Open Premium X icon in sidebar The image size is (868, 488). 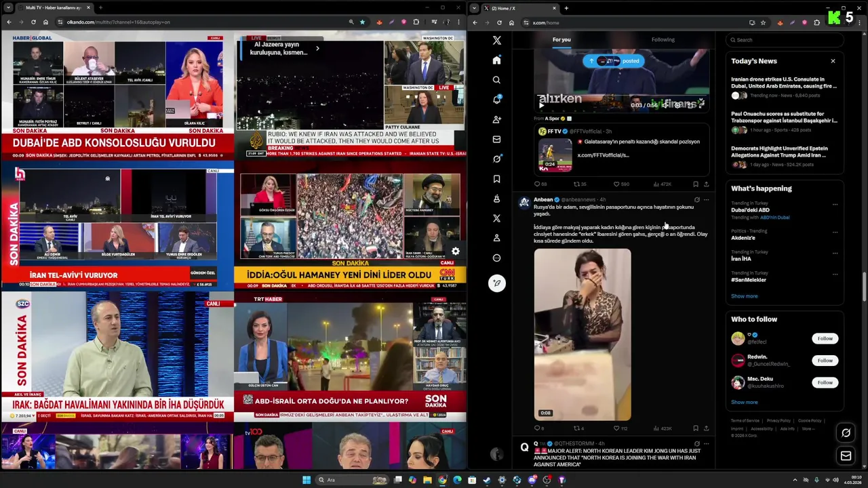[496, 218]
